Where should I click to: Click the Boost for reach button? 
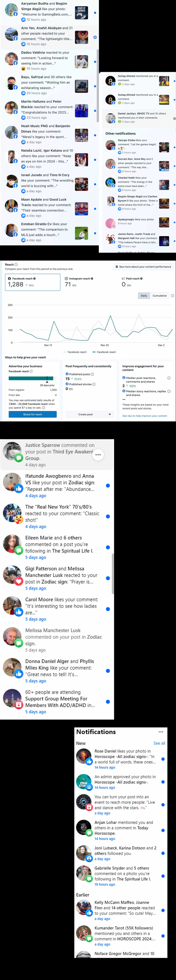tap(33, 414)
